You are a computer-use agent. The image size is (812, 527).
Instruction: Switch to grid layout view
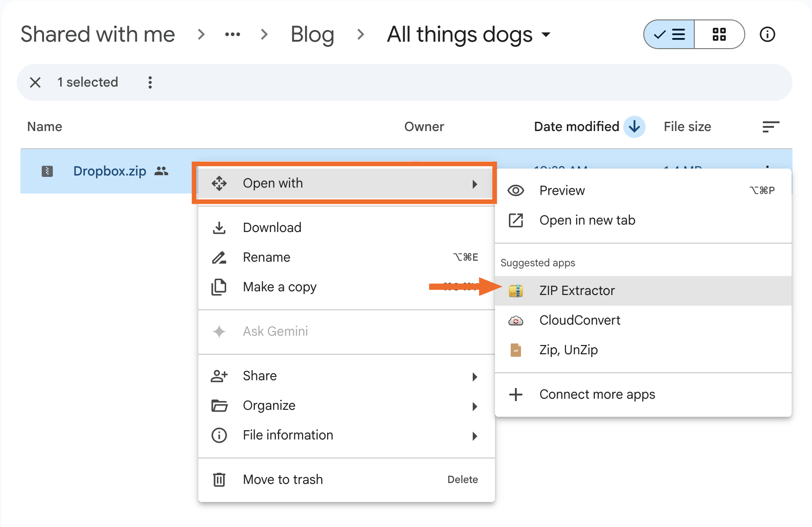pyautogui.click(x=719, y=34)
